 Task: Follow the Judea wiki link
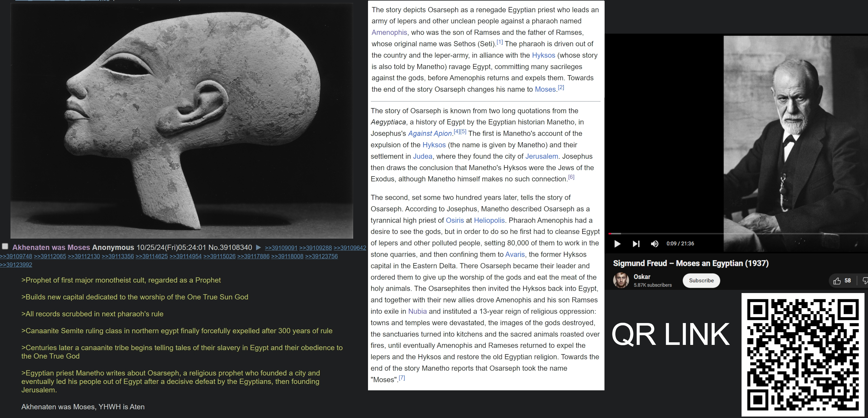pyautogui.click(x=422, y=156)
